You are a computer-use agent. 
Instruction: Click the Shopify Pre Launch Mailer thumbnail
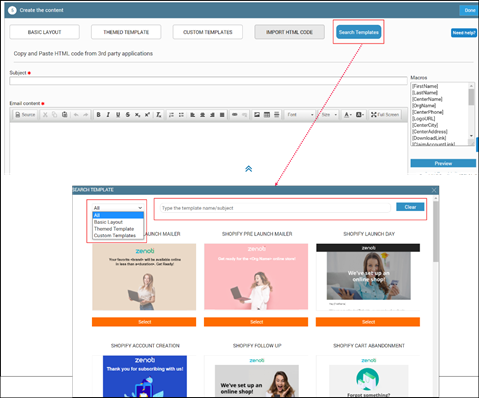click(256, 277)
